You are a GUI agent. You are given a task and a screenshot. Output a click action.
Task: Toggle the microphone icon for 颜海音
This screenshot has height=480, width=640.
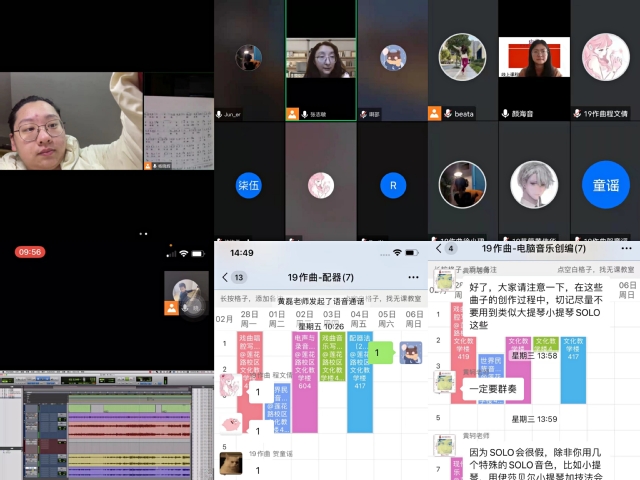[506, 114]
